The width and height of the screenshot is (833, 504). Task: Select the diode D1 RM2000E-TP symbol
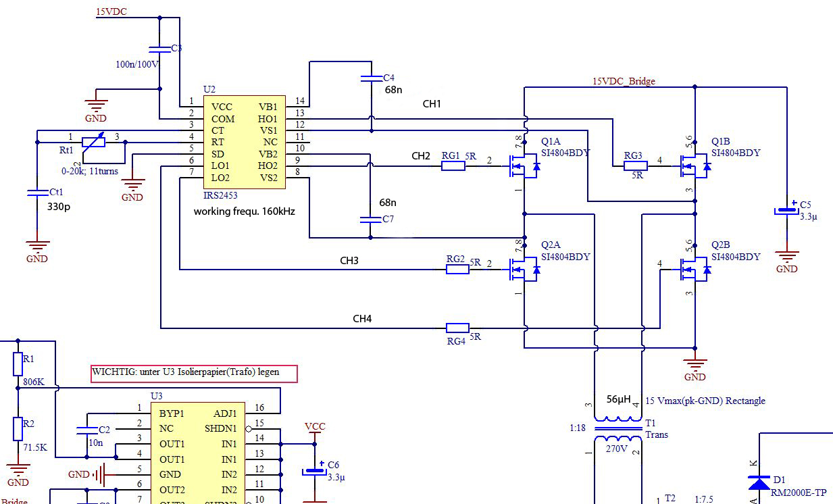(x=759, y=483)
